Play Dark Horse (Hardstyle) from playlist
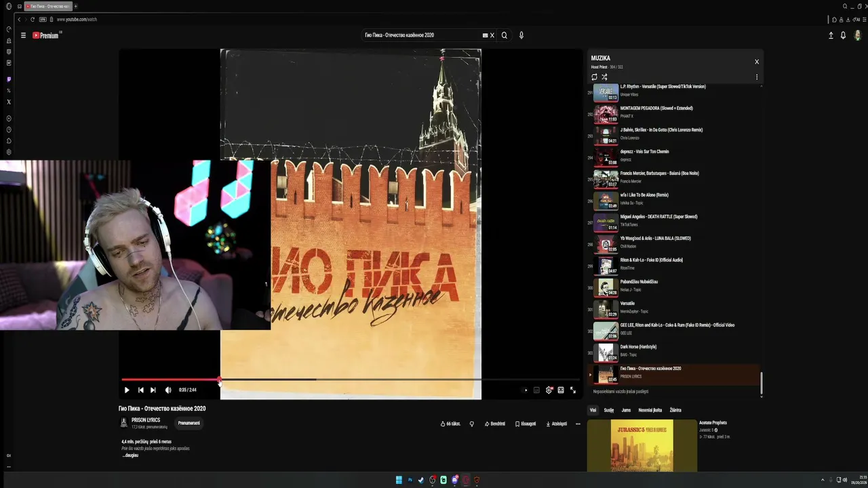 click(x=673, y=352)
